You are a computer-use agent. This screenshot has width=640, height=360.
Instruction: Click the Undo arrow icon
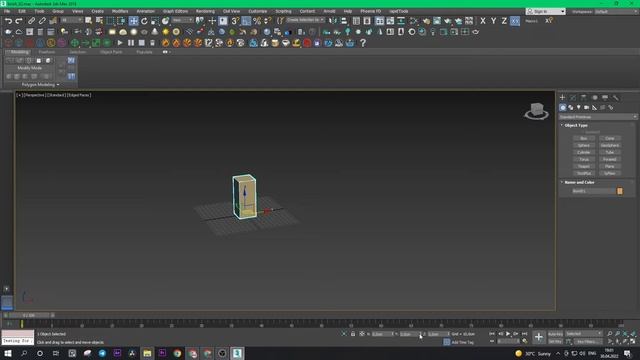pos(8,21)
